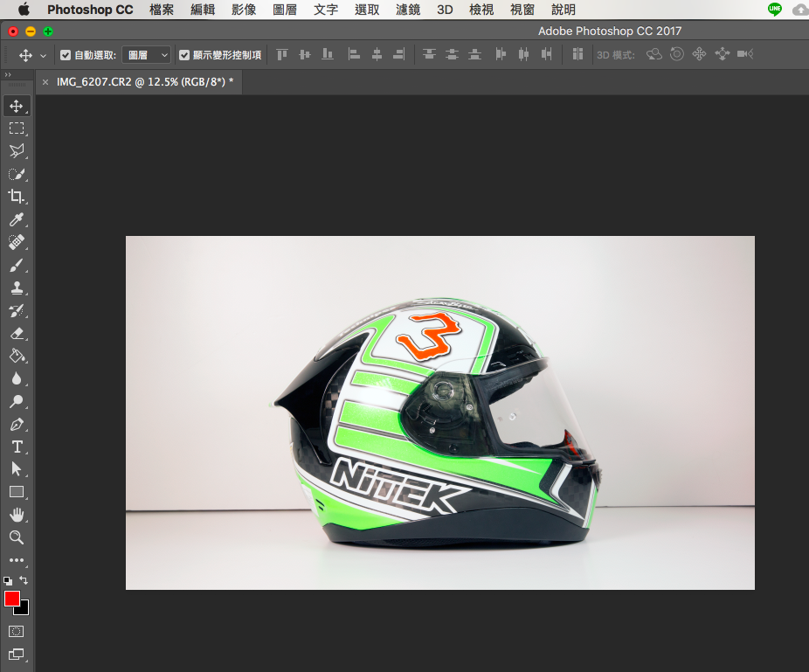Select the Polygonal Lasso tool
This screenshot has width=809, height=672.
click(17, 150)
